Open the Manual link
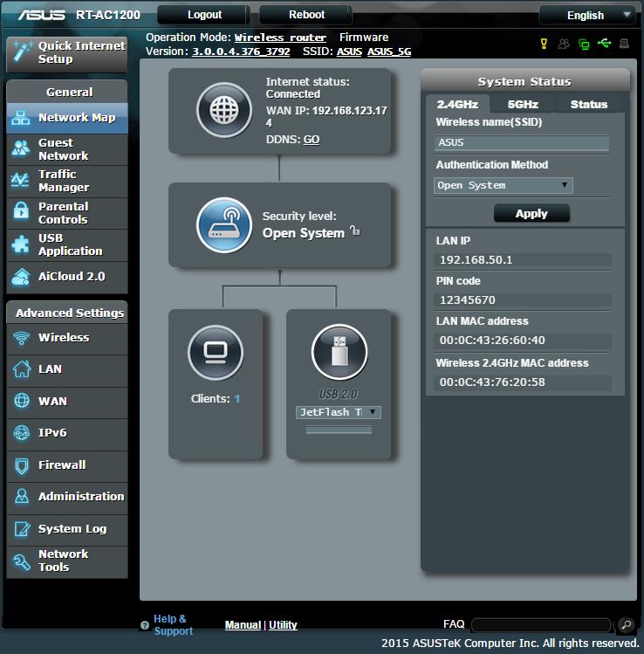The image size is (644, 654). (x=243, y=625)
